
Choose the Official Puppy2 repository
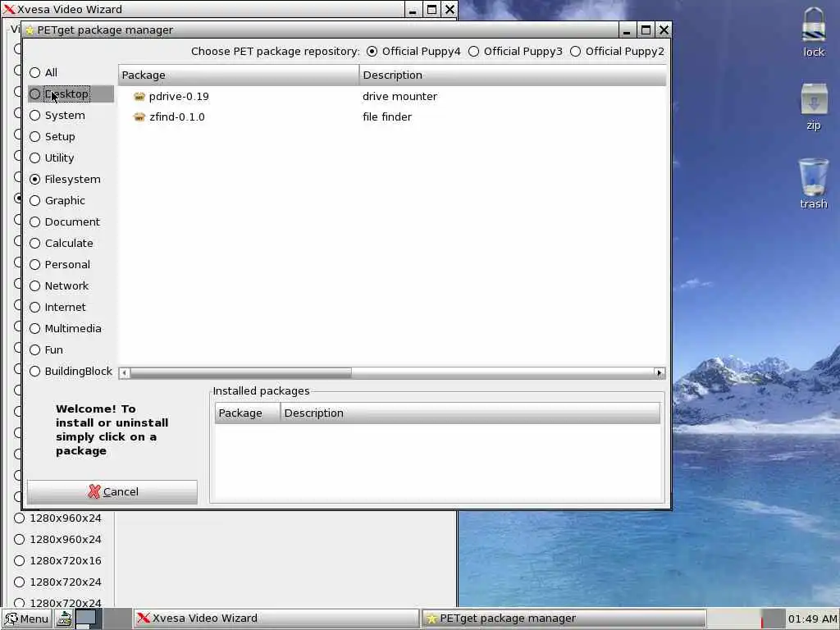[617, 52]
